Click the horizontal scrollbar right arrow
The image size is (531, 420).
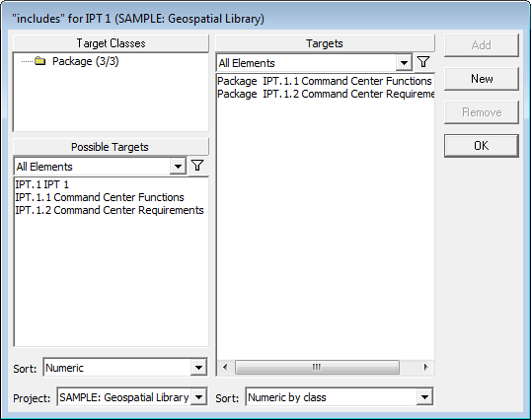(425, 367)
